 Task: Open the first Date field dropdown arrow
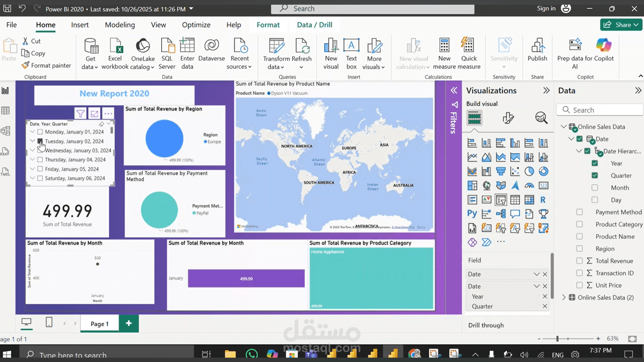point(537,274)
